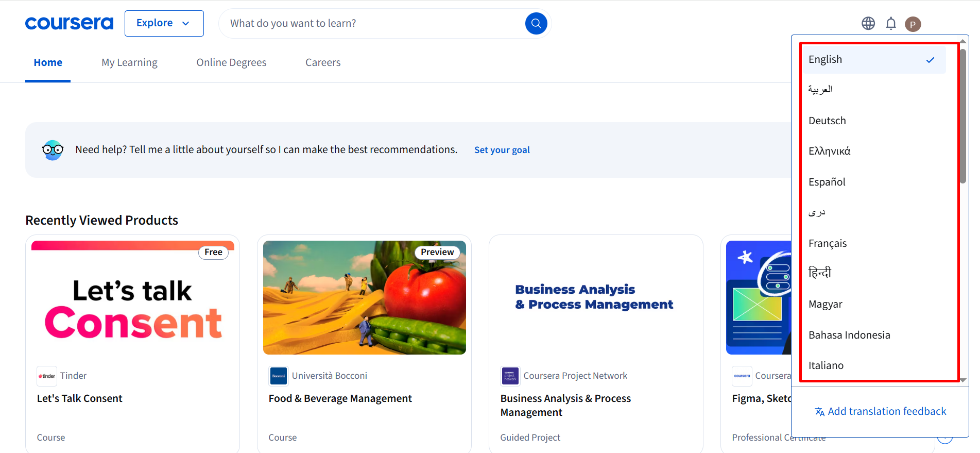Viewport: 980px width, 453px height.
Task: Click Università Bocconi provider name
Action: coord(330,376)
